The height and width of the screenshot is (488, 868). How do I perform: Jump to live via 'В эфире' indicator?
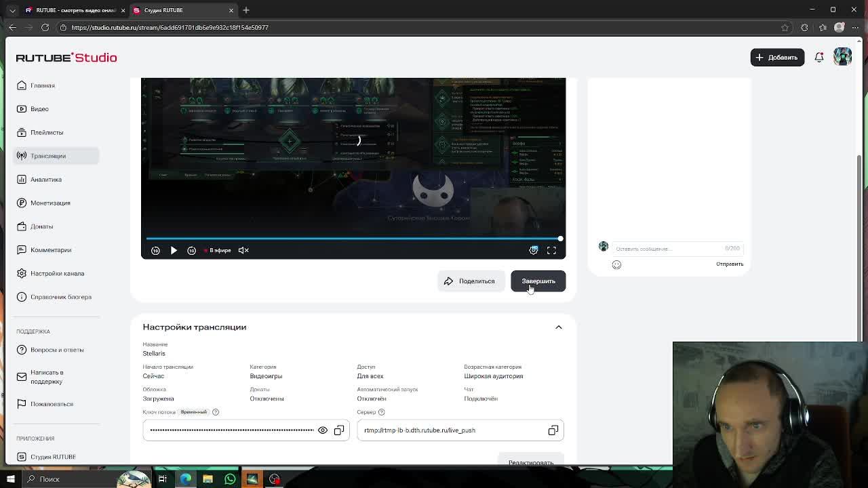[x=218, y=250]
